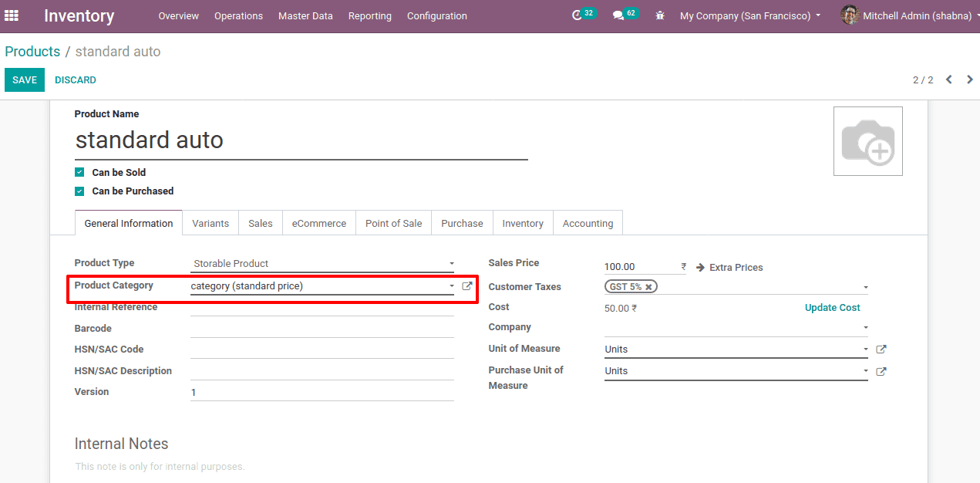Open Unit of Measure external link icon
Screen dimensions: 980x483
click(881, 350)
